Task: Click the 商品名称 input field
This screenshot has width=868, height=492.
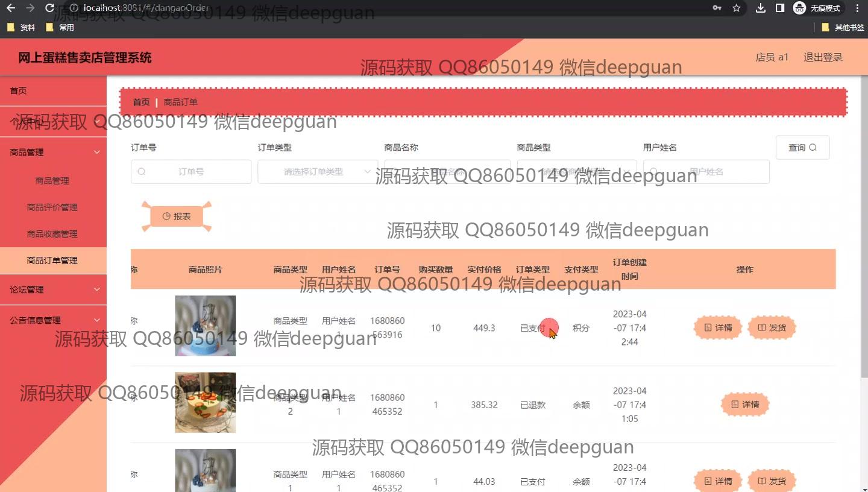Action: click(447, 172)
